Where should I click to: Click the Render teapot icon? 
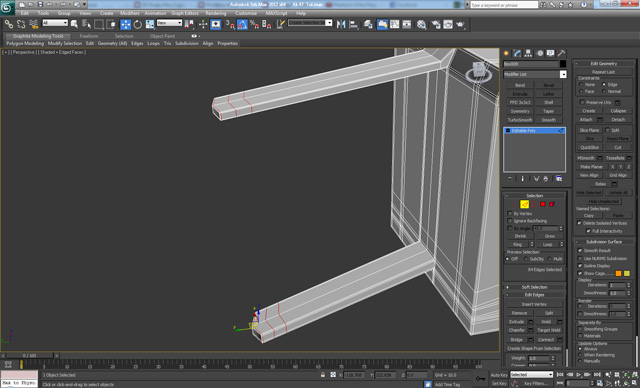[460, 24]
